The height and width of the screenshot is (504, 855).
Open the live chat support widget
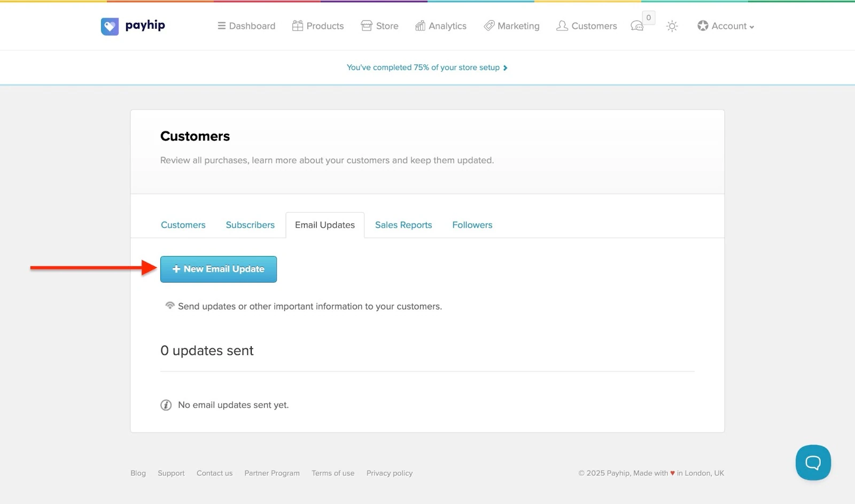pos(813,462)
